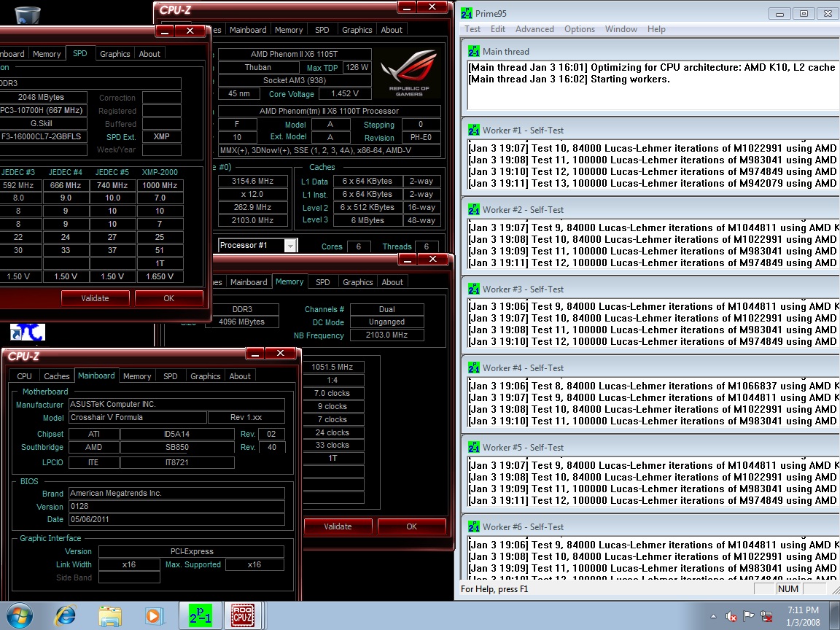Click the Worker #5 Self-Test window icon

473,447
